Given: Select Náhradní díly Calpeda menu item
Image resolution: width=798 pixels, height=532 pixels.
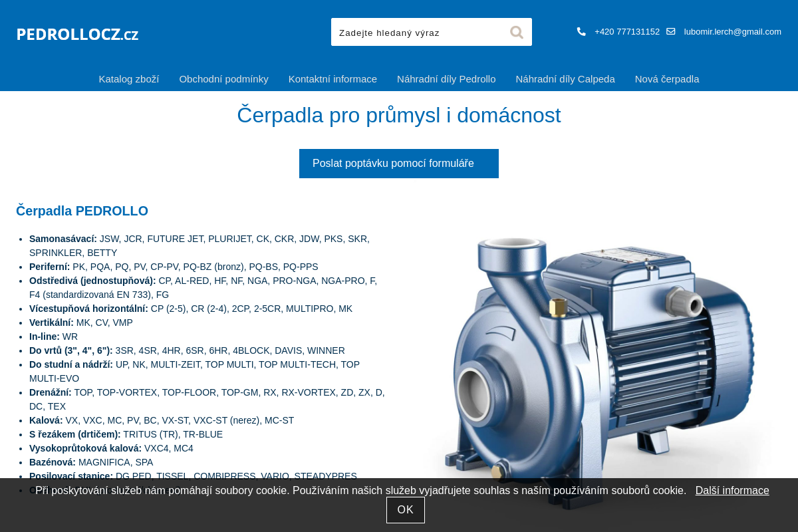Looking at the screenshot, I should pos(565,78).
